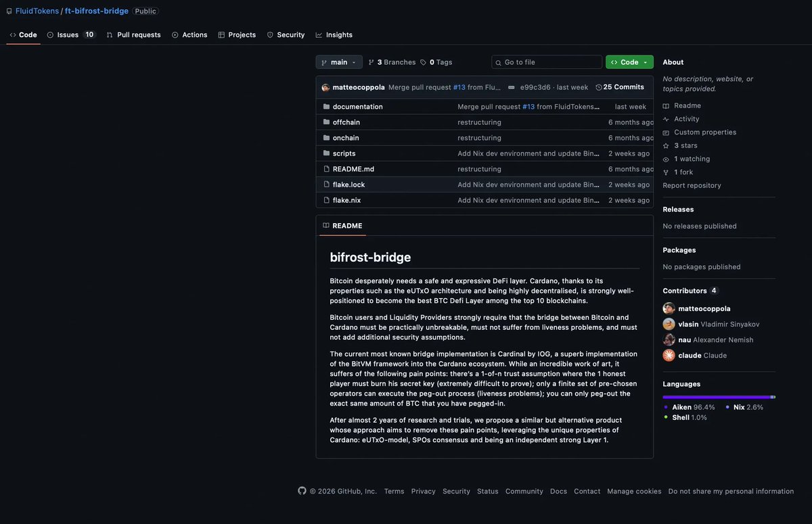Image resolution: width=812 pixels, height=524 pixels.
Task: Open the Releases heading link
Action: (x=678, y=210)
